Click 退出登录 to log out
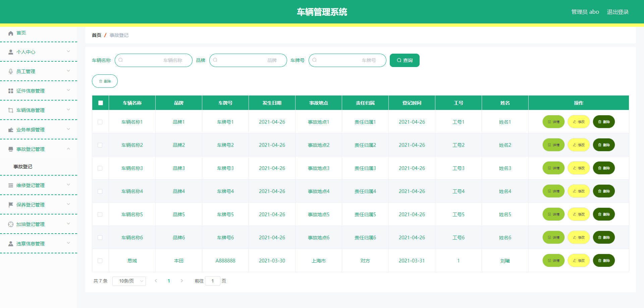This screenshot has width=644, height=308. [x=618, y=12]
